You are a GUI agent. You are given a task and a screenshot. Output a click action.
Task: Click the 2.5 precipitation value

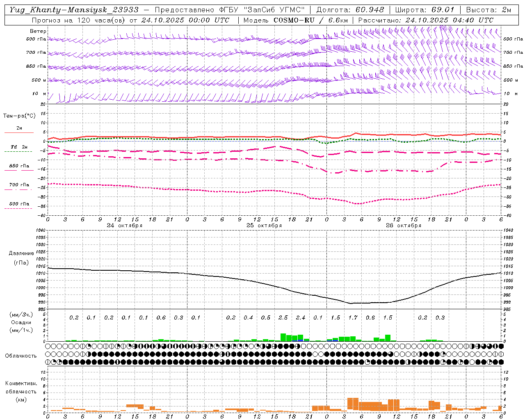tap(283, 318)
